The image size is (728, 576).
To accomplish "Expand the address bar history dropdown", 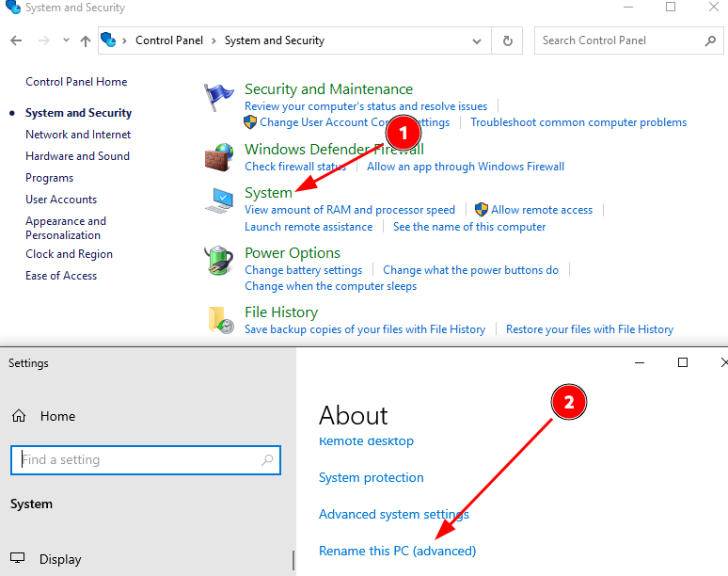I will pos(476,40).
